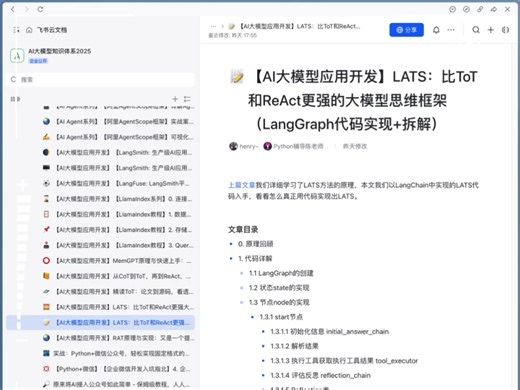Go to home via house icon
Viewport: 520px width, 390px height.
(29, 30)
